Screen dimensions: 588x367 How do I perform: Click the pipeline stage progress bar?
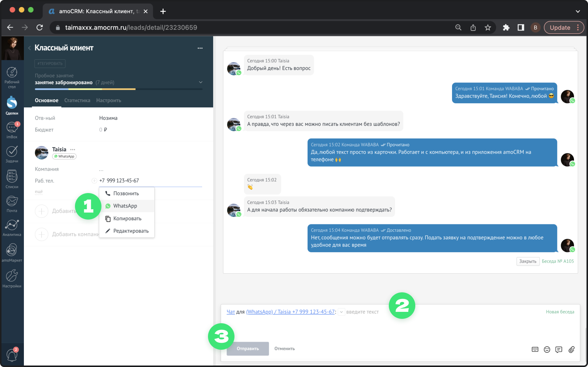point(118,89)
